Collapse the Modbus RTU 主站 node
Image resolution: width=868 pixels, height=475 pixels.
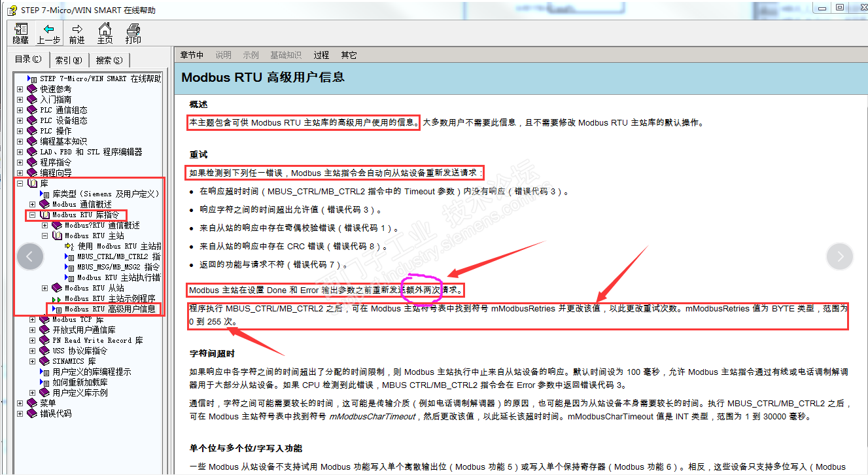(45, 236)
